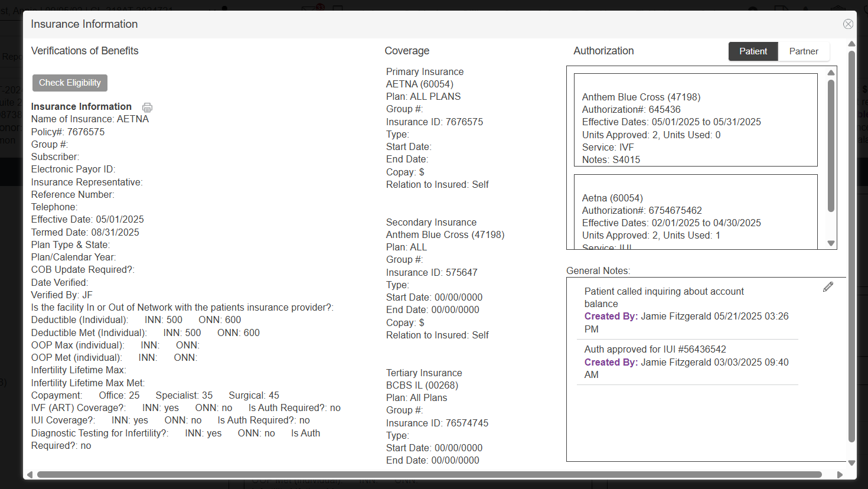Click 'Created By' on the 05/21/2025 note
This screenshot has width=868, height=489.
(611, 316)
